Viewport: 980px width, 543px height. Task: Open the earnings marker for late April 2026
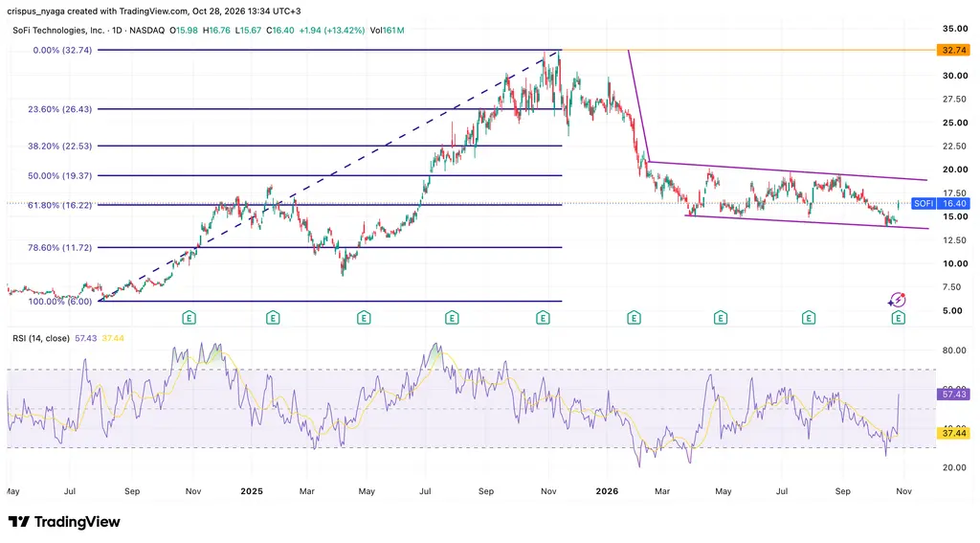[721, 318]
